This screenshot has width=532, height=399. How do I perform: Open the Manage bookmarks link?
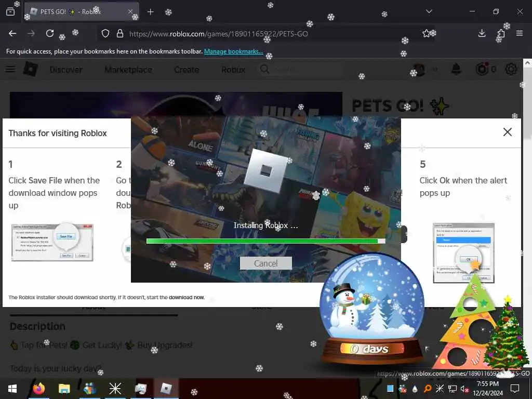tap(233, 51)
